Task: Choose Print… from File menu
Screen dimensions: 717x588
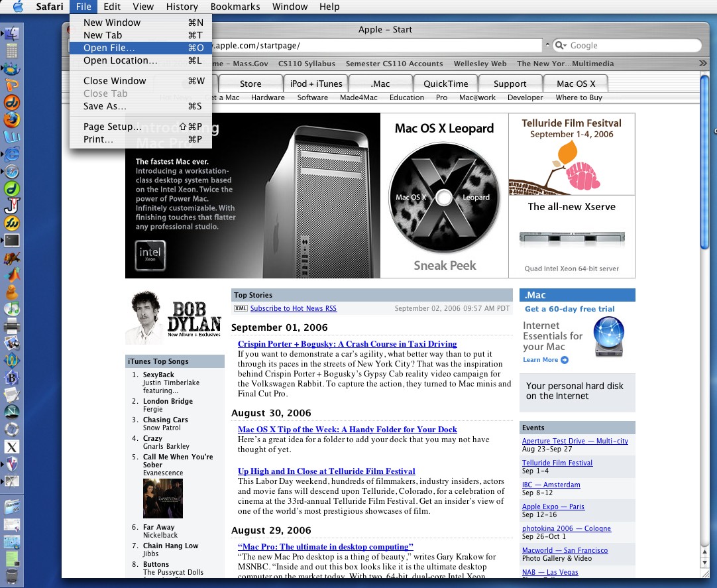Action: click(141, 139)
